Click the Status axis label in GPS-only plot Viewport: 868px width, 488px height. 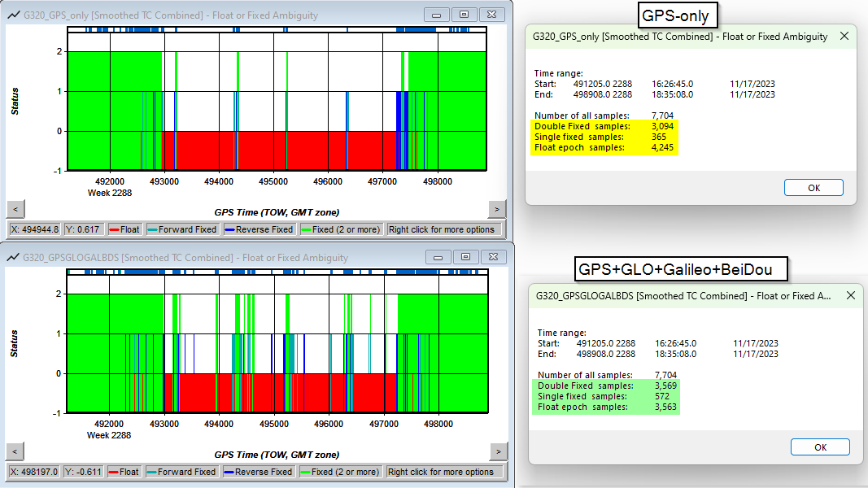click(x=15, y=101)
